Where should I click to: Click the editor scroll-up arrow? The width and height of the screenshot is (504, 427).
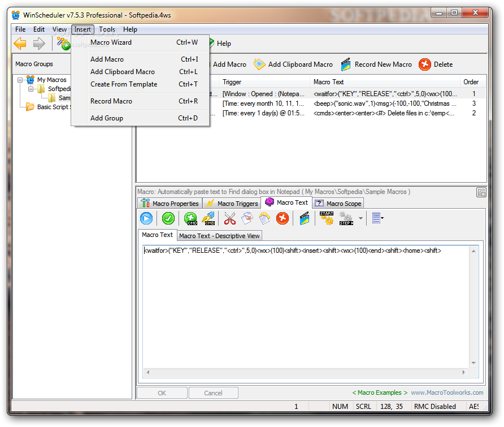[474, 251]
